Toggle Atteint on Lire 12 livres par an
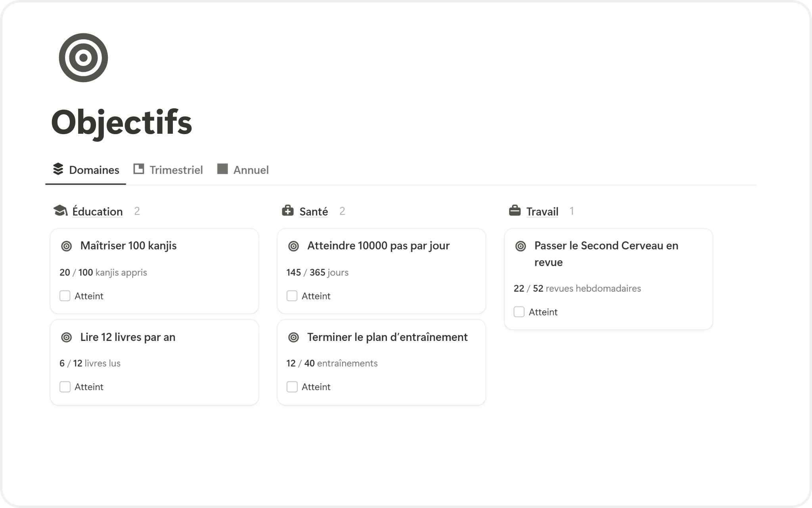 pos(65,387)
